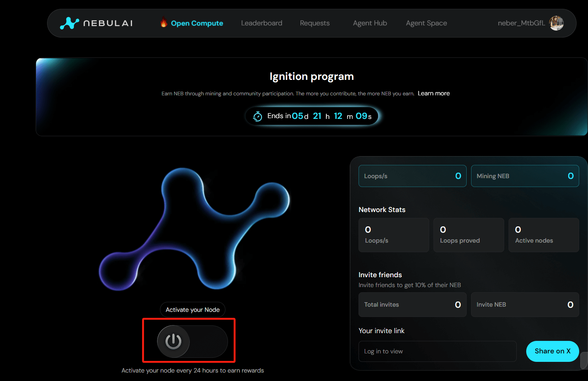Open the neber_MtbGfL account menu
Screen dimensions: 588x381
click(521, 23)
